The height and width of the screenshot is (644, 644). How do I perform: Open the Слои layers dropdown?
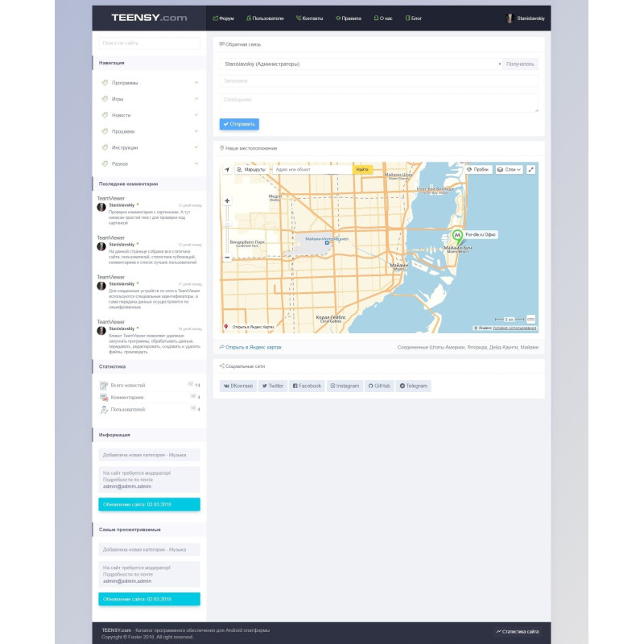pos(509,170)
